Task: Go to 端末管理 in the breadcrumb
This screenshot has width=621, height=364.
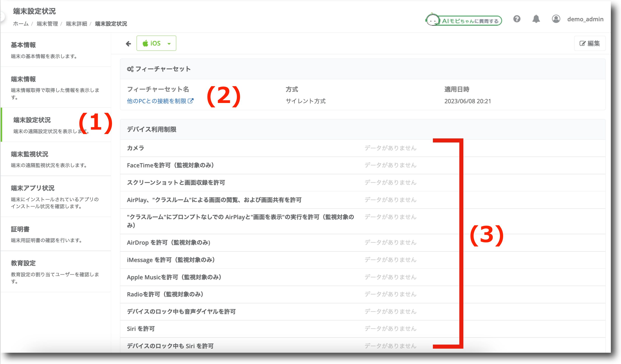Action: [x=47, y=24]
